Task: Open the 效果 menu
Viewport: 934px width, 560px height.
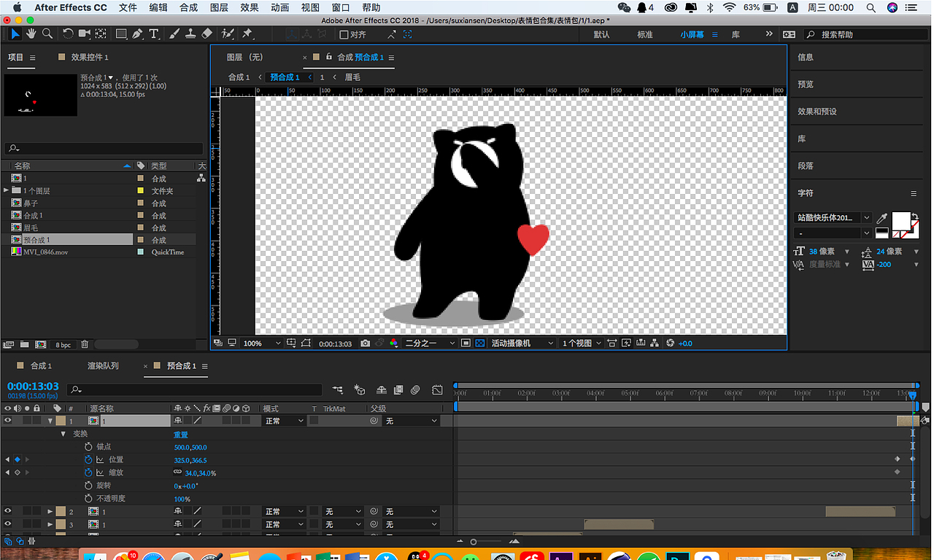Action: 250,7
